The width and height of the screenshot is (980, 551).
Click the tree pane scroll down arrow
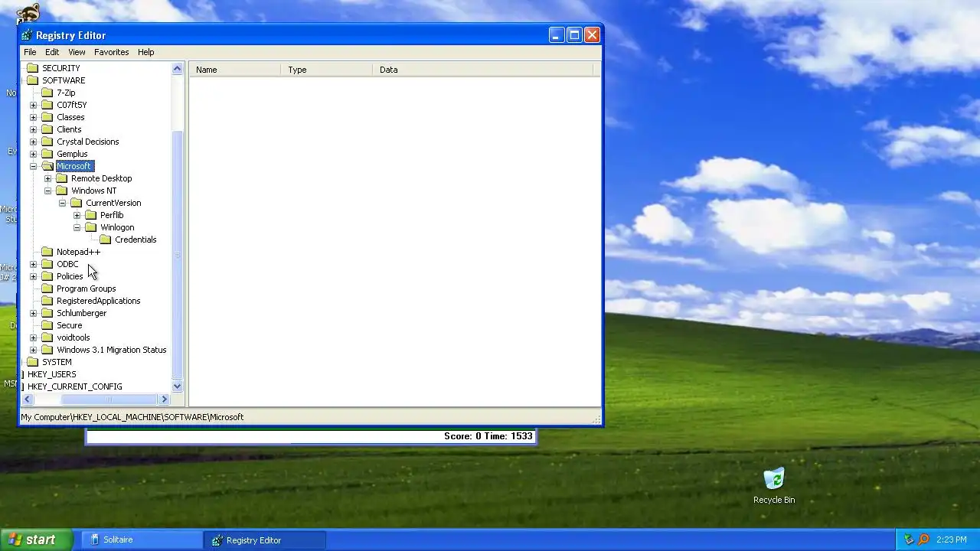tap(178, 386)
